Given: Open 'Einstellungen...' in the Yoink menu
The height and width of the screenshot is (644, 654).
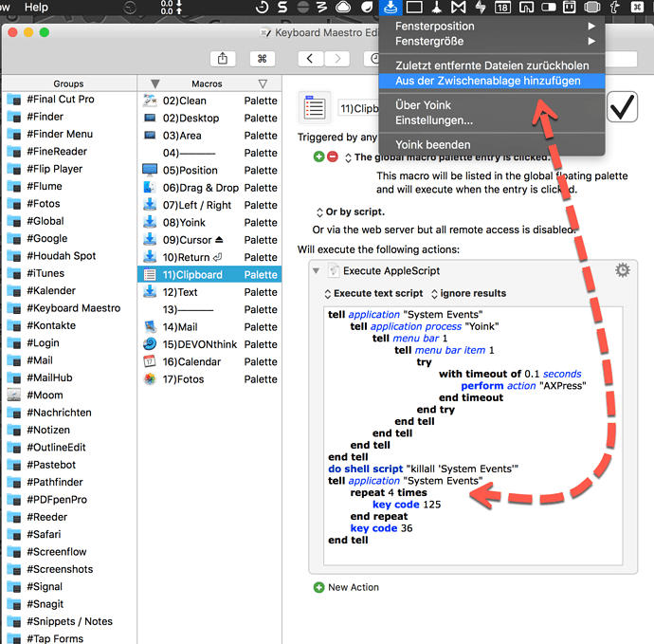Looking at the screenshot, I should pos(492,120).
